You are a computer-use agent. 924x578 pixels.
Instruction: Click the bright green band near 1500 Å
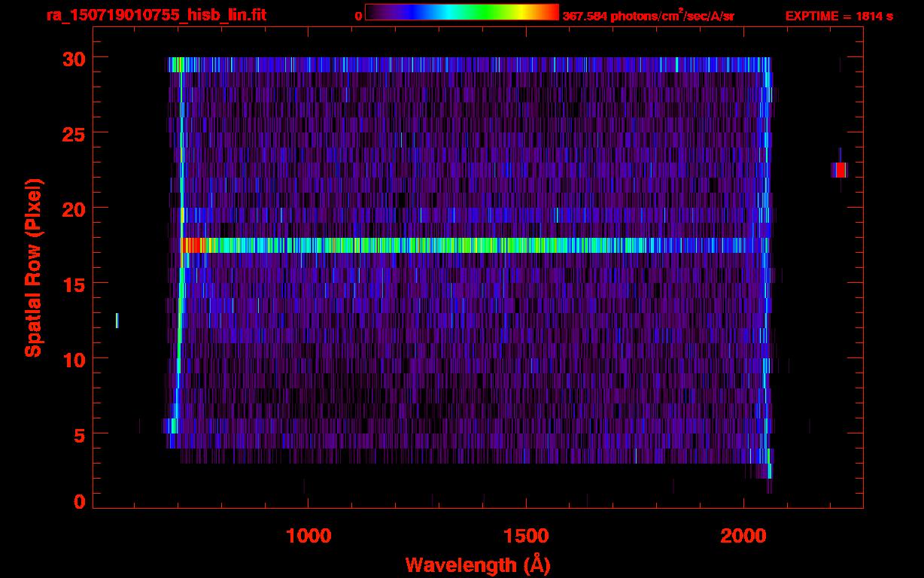tap(512, 245)
